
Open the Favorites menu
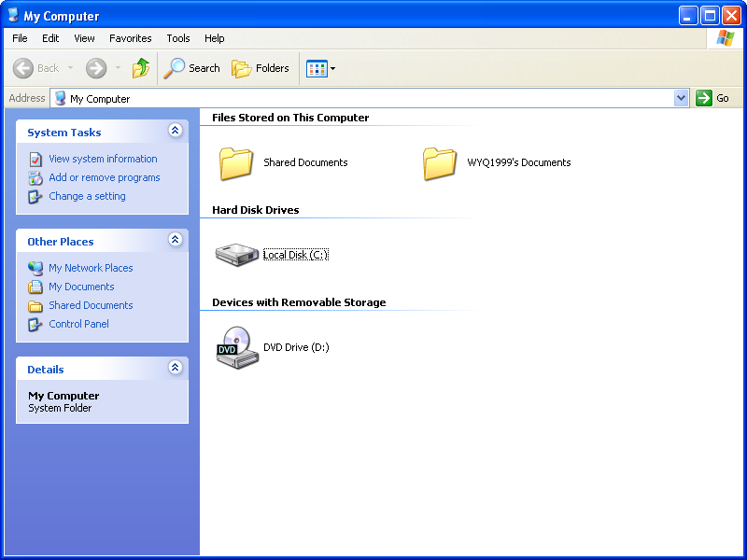coord(130,38)
